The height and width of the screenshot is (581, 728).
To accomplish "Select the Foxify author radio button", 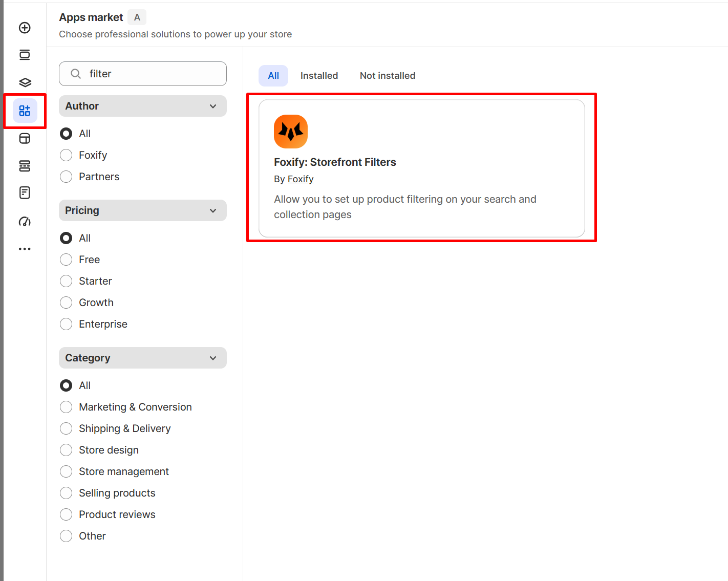I will (x=66, y=155).
